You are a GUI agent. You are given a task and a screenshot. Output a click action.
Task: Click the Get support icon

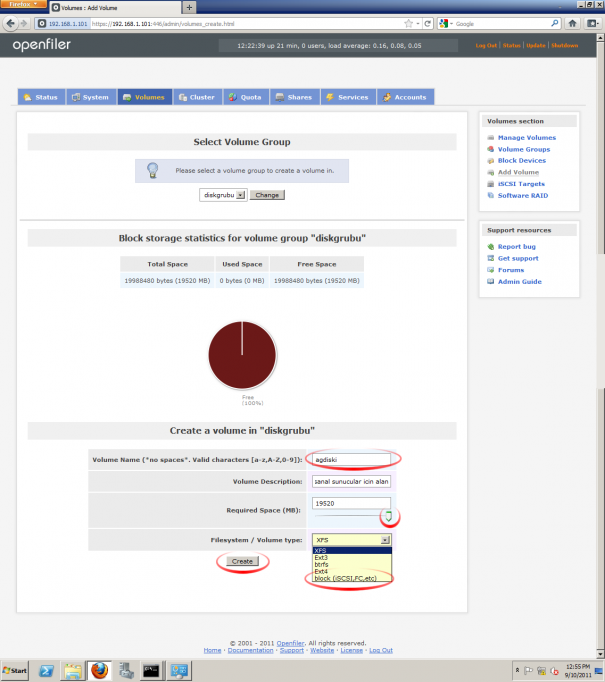[x=491, y=258]
